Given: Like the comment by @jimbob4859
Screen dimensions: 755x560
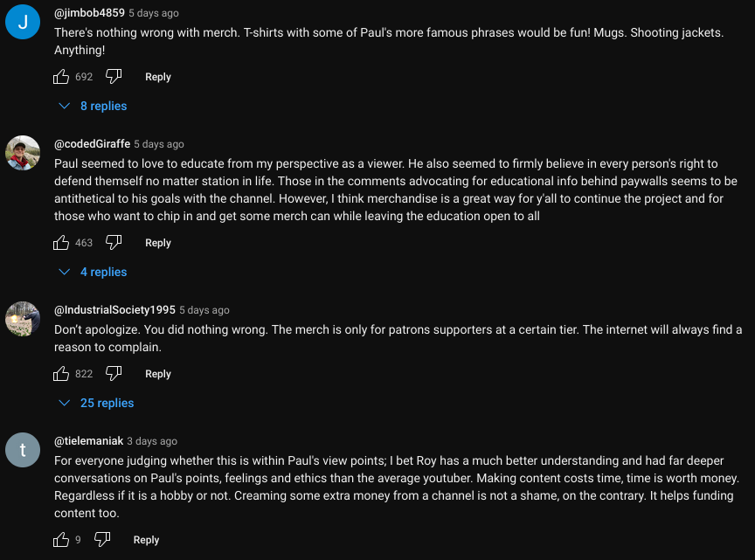Looking at the screenshot, I should pos(61,77).
